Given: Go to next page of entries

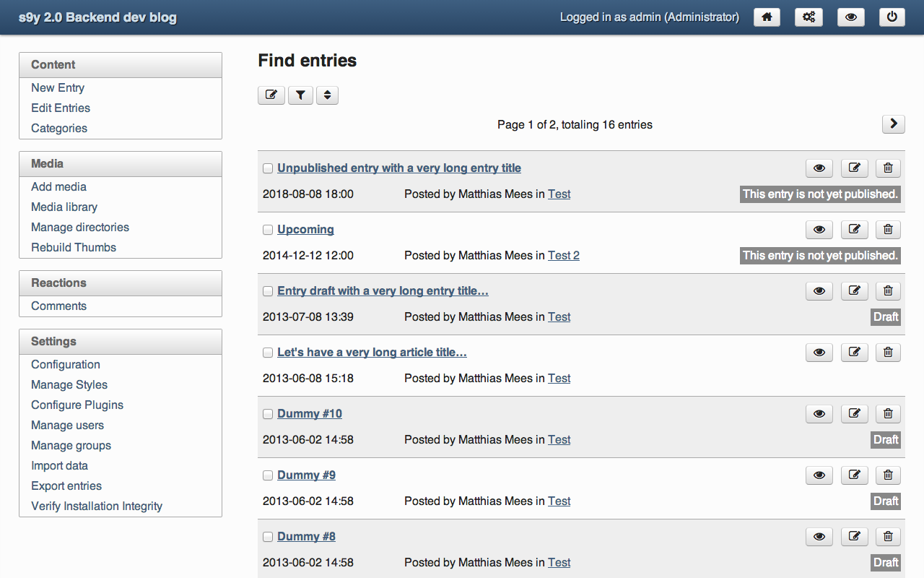Looking at the screenshot, I should pyautogui.click(x=893, y=124).
